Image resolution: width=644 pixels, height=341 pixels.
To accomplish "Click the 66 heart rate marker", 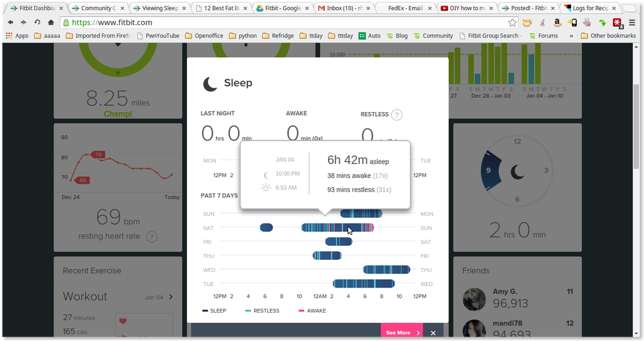I will tap(82, 180).
